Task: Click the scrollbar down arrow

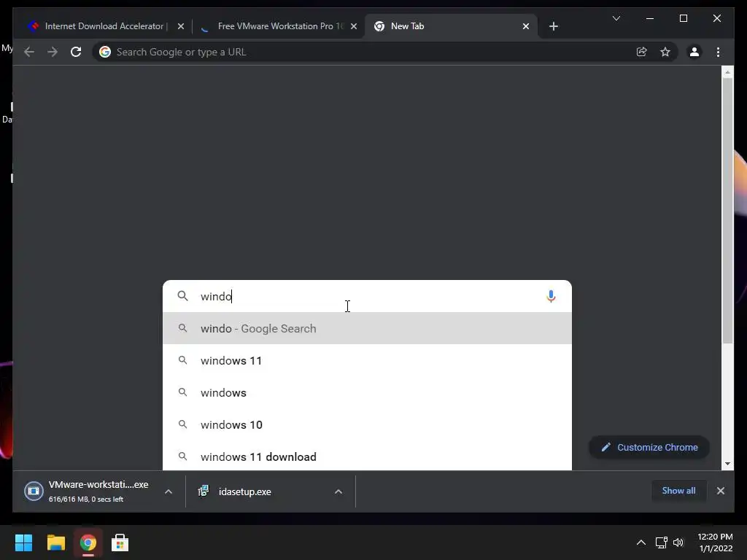Action: tap(727, 464)
